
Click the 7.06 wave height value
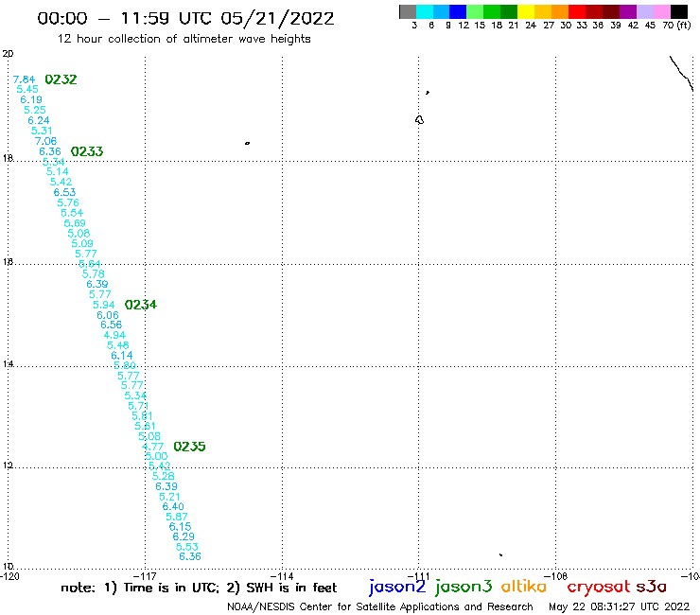(x=45, y=141)
